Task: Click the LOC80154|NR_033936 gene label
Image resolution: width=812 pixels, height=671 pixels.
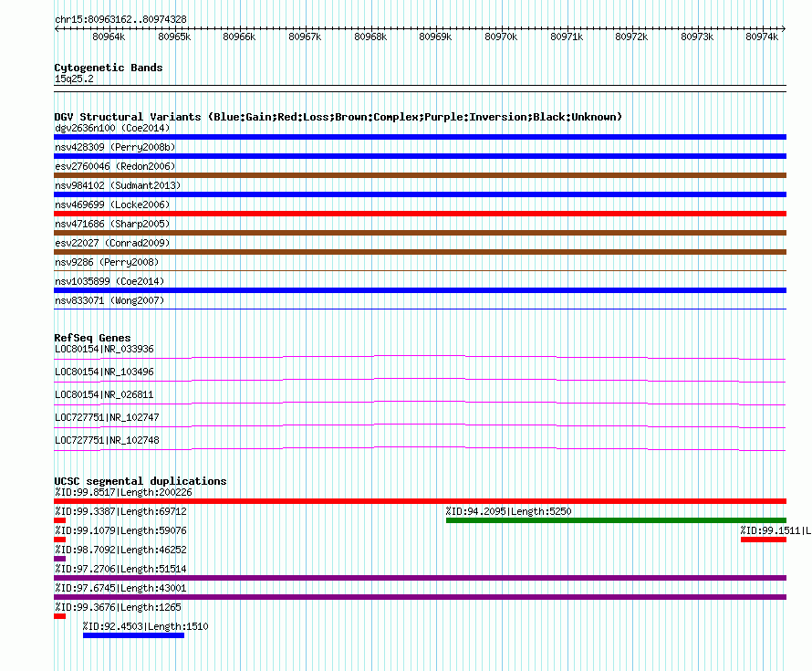Action: 104,350
